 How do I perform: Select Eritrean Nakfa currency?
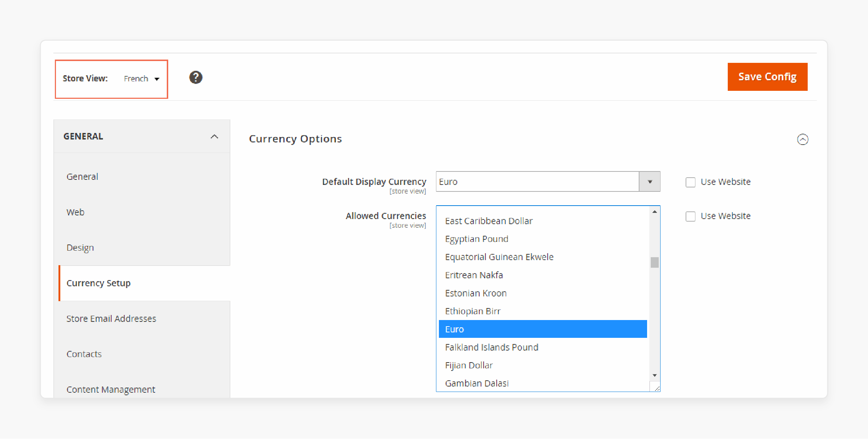click(x=543, y=275)
